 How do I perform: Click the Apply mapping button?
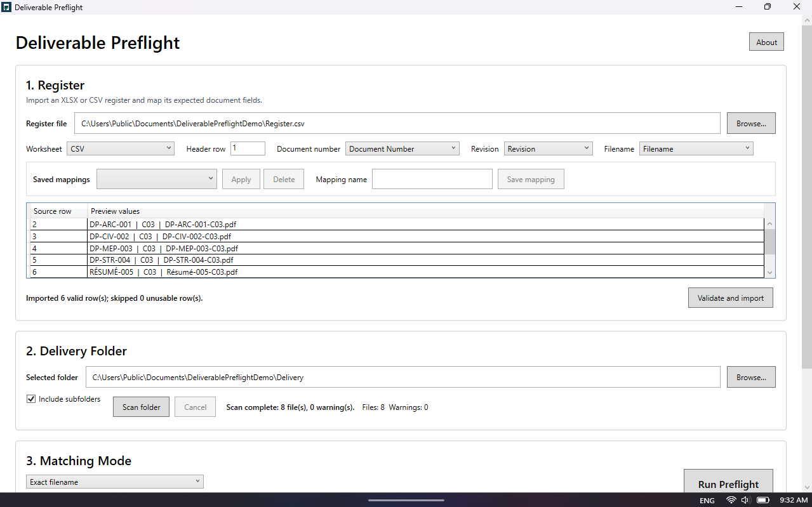pos(241,179)
